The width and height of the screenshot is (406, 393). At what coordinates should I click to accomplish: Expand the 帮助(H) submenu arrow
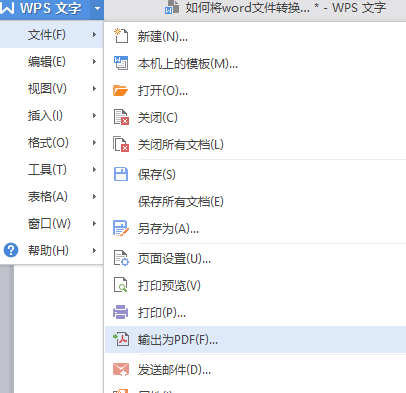coord(94,250)
